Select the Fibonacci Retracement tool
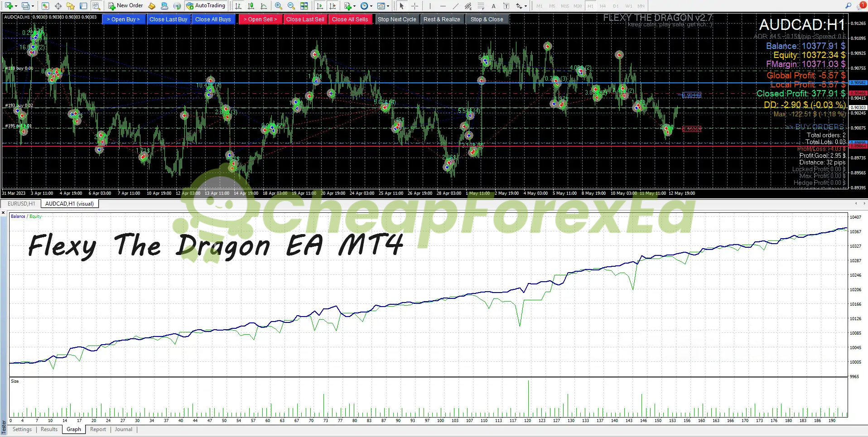Image resolution: width=868 pixels, height=437 pixels. [481, 6]
